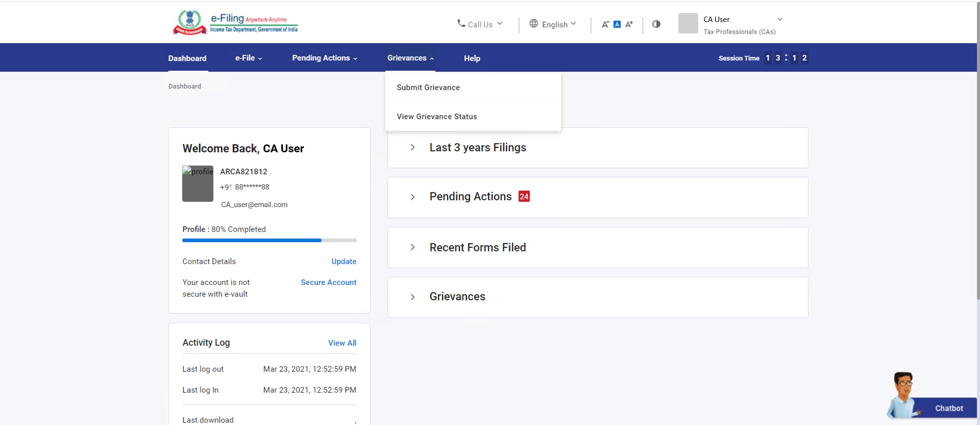
Task: Click the e-Filing portal logo
Action: (x=235, y=23)
